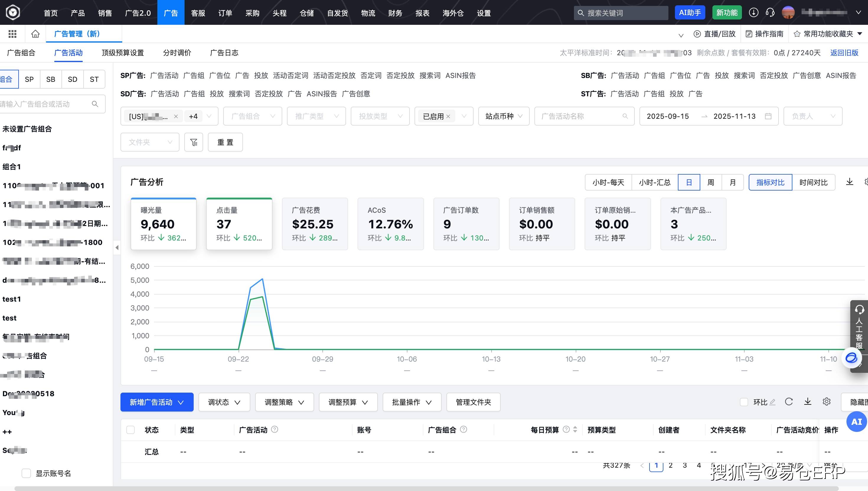Switch to 顶级预算设置 tab
Image resolution: width=868 pixels, height=491 pixels.
coord(123,53)
